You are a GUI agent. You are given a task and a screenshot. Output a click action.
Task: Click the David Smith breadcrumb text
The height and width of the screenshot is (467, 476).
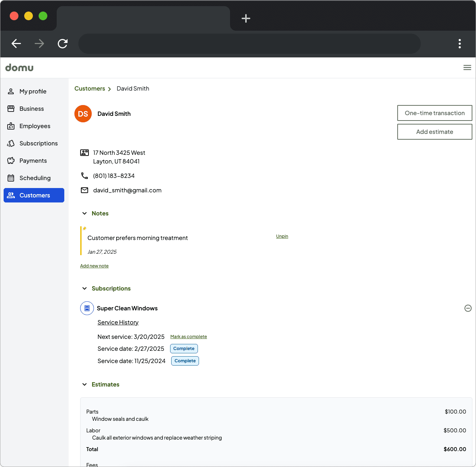coord(133,88)
